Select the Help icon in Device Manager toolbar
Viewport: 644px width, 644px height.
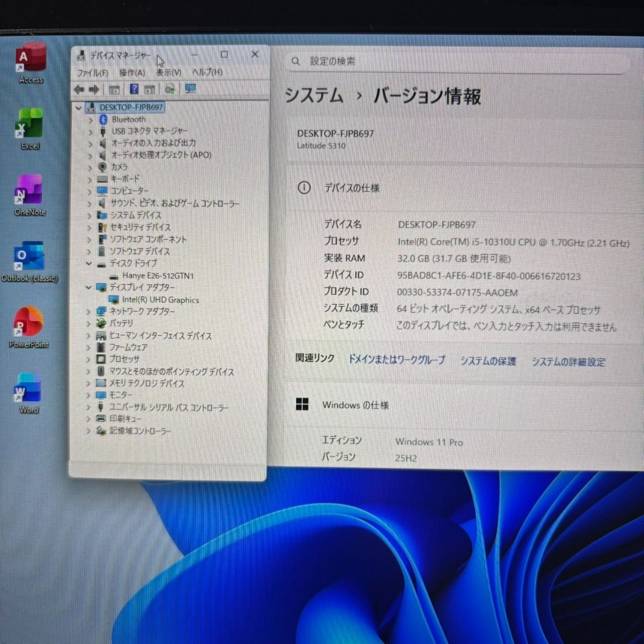coord(134,89)
